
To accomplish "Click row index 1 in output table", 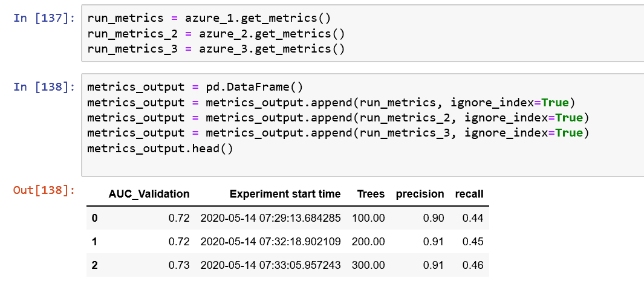I will pyautogui.click(x=94, y=242).
